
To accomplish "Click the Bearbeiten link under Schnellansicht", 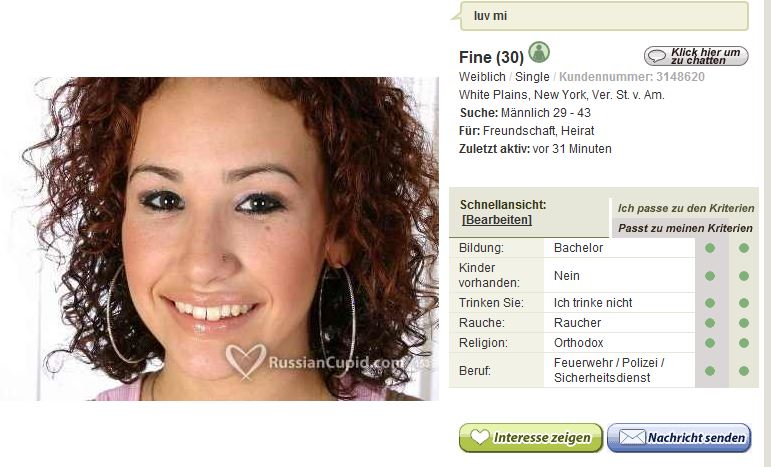I will point(497,220).
